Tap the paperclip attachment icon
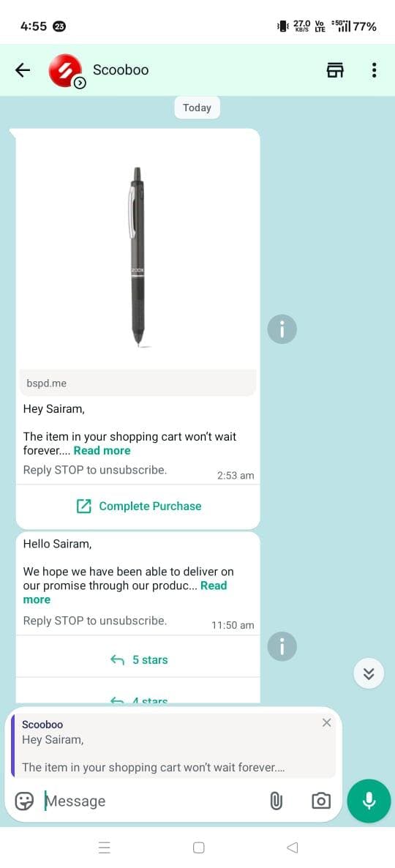The image size is (395, 868). [276, 801]
